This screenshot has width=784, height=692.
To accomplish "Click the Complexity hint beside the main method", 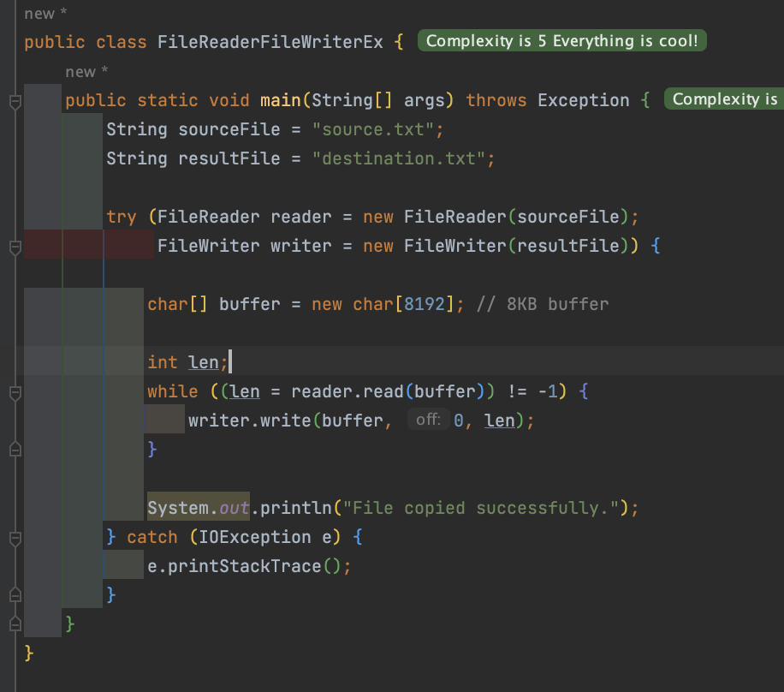I will [724, 99].
